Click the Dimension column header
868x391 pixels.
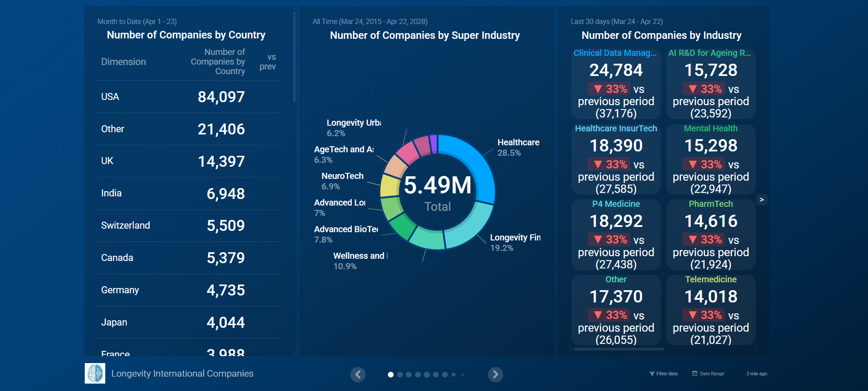point(124,62)
